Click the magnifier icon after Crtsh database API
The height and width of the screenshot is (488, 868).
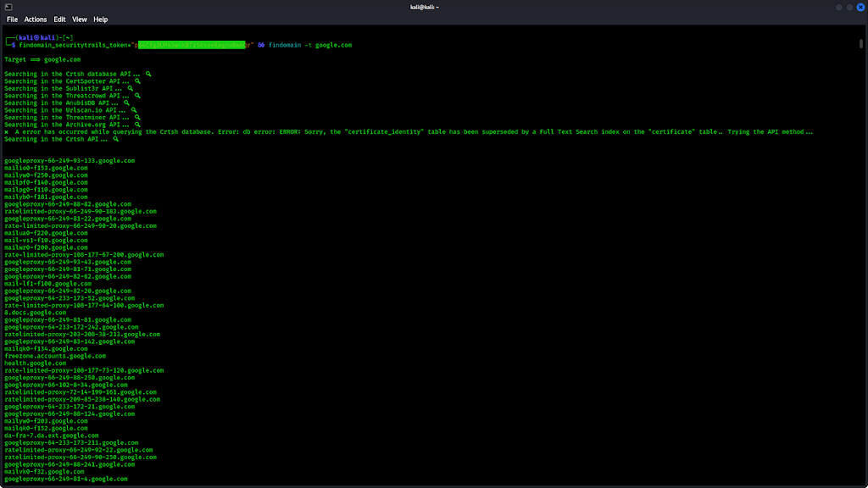pyautogui.click(x=148, y=74)
